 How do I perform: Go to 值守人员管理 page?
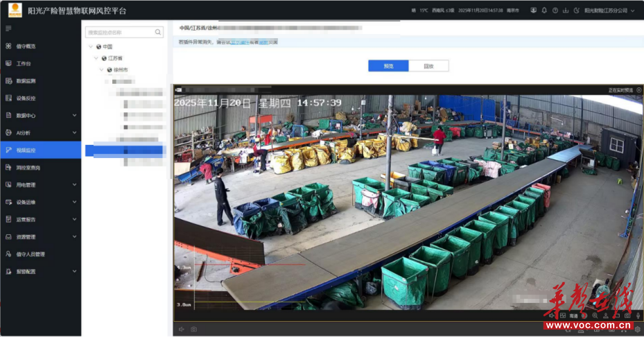[31, 254]
